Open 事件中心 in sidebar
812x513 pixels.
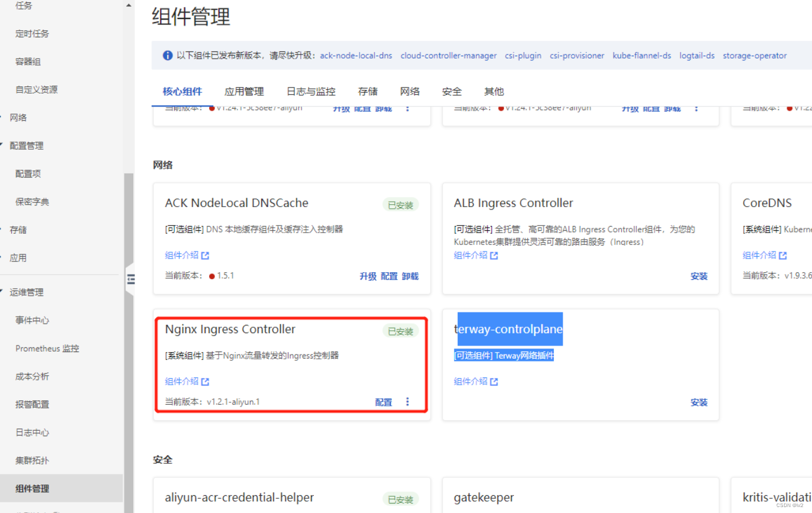coord(33,320)
